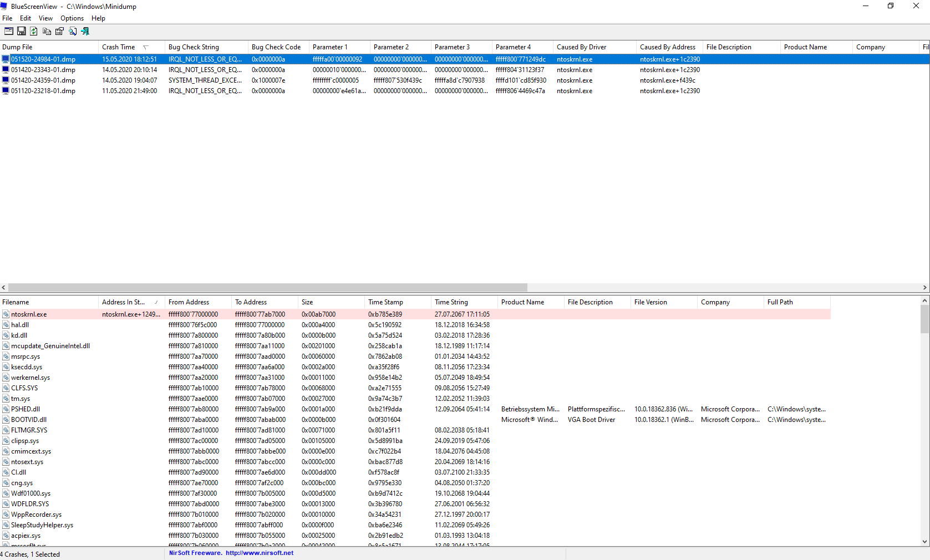Viewport: 930px width, 560px height.
Task: Select the SYSTEM_THREAD_EXCE... bug check string cell
Action: (205, 80)
